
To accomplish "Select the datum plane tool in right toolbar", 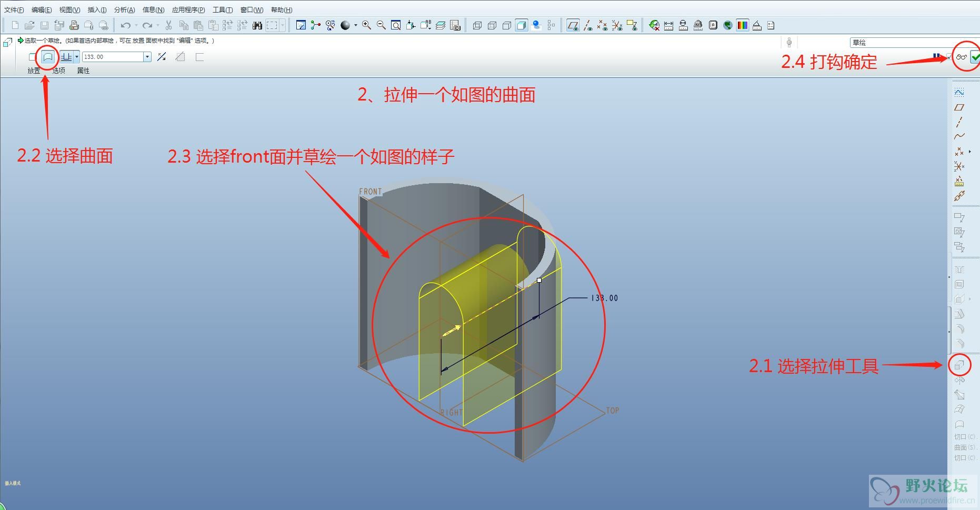I will (x=959, y=107).
